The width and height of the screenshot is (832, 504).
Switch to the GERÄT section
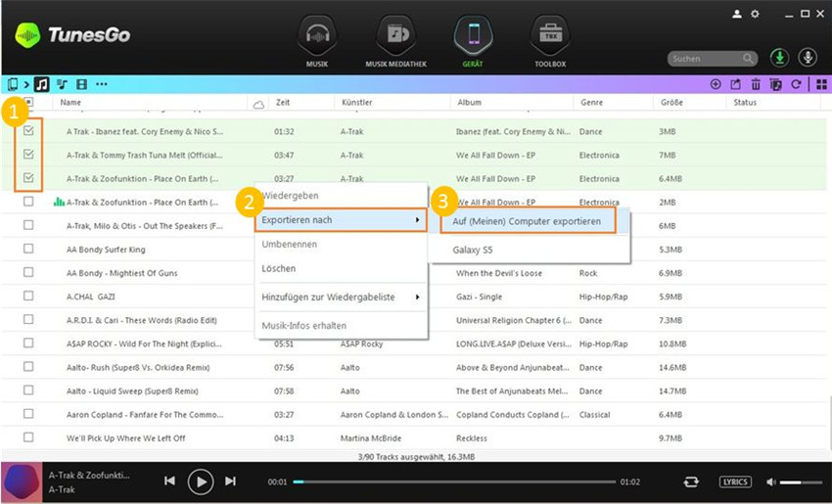(x=474, y=35)
